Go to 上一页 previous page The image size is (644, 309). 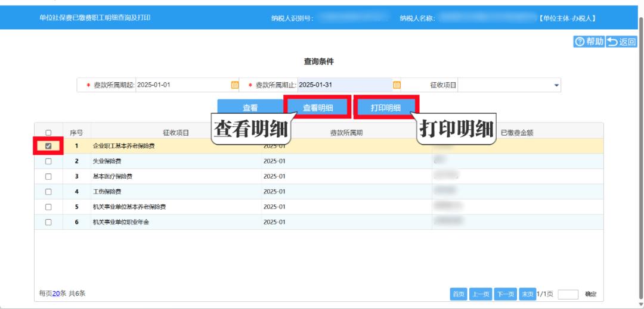coord(481,294)
